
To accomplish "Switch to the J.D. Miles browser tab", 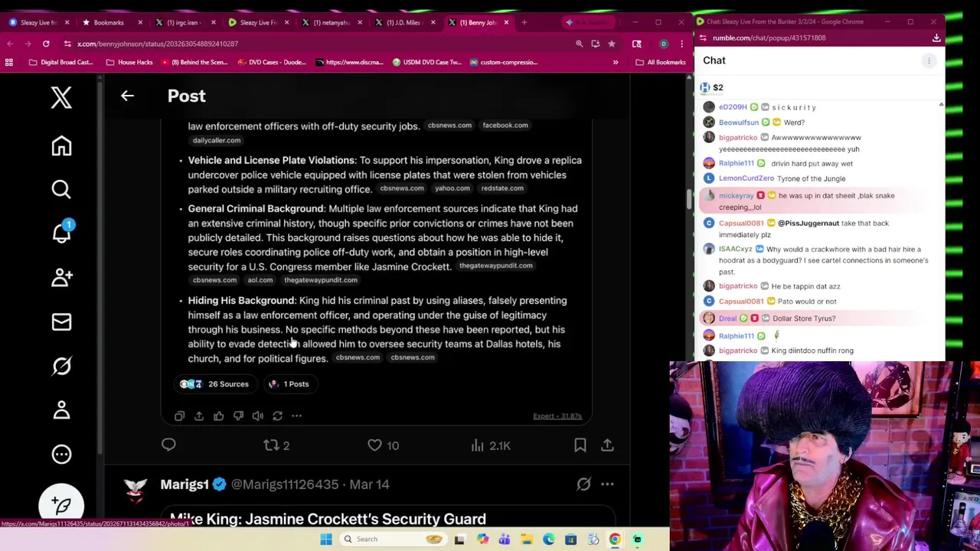I will [404, 22].
